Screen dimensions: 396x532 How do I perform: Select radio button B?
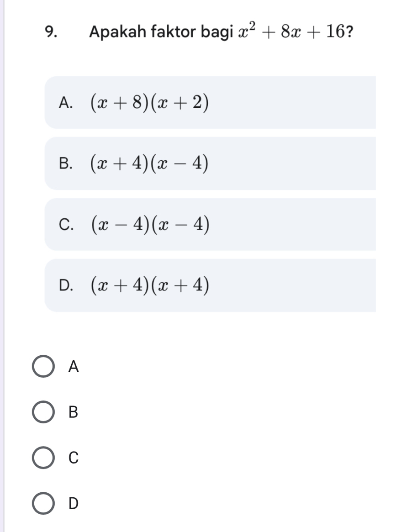click(x=43, y=411)
